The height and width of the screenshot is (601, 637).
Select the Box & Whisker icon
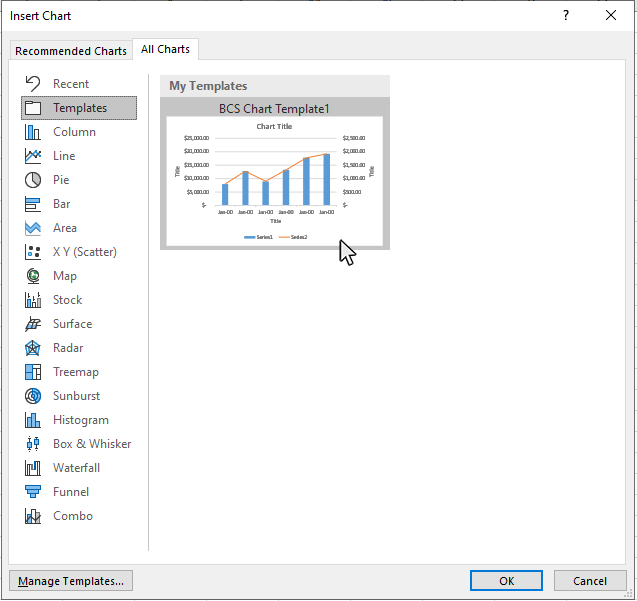pyautogui.click(x=32, y=444)
